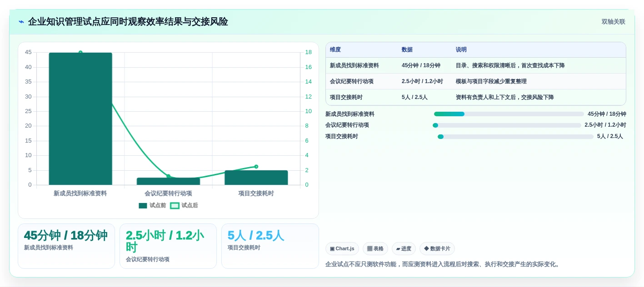Open the 45分钟 / 18分钟 data card

[x=66, y=246]
